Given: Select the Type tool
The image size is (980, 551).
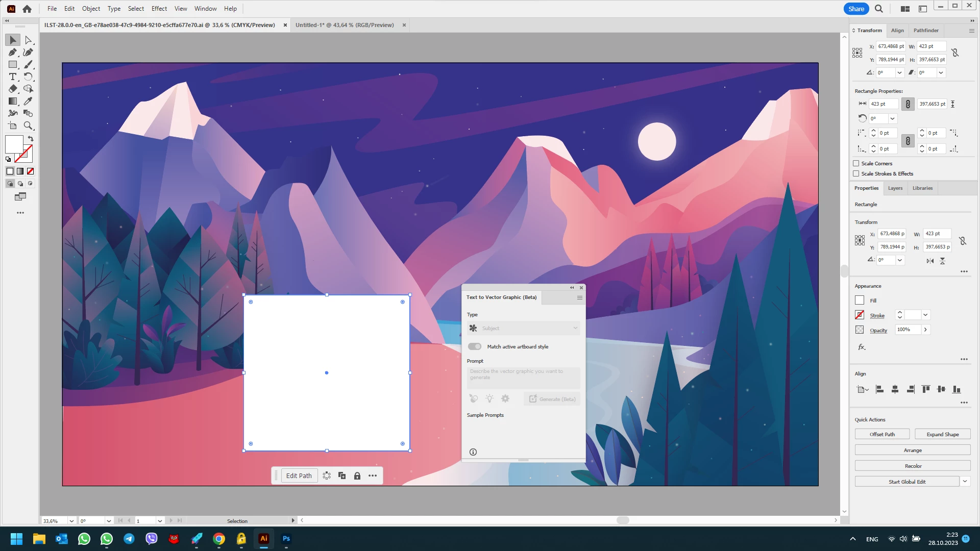Looking at the screenshot, I should click(13, 77).
